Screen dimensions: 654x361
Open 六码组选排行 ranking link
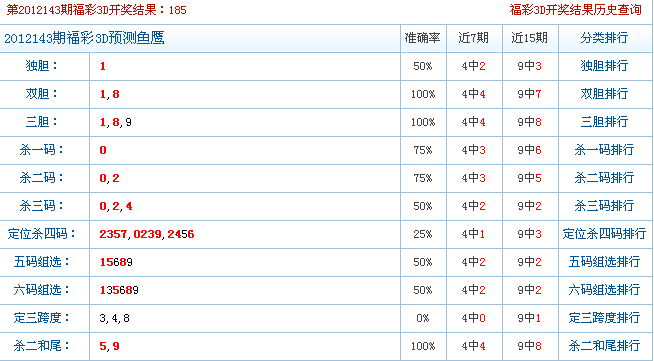604,289
